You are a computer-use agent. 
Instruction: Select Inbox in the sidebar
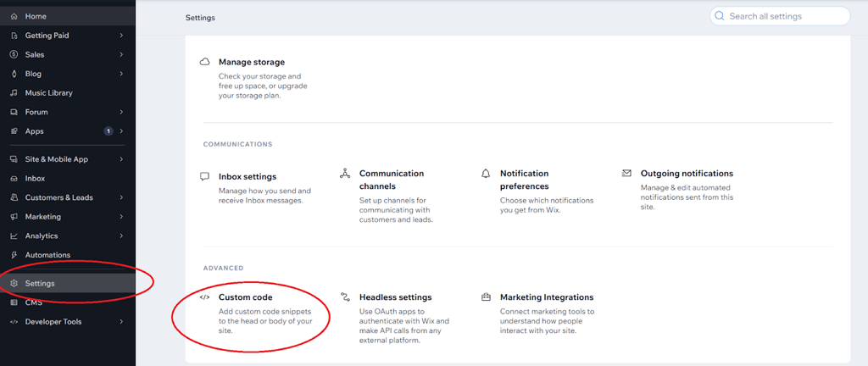[68, 179]
